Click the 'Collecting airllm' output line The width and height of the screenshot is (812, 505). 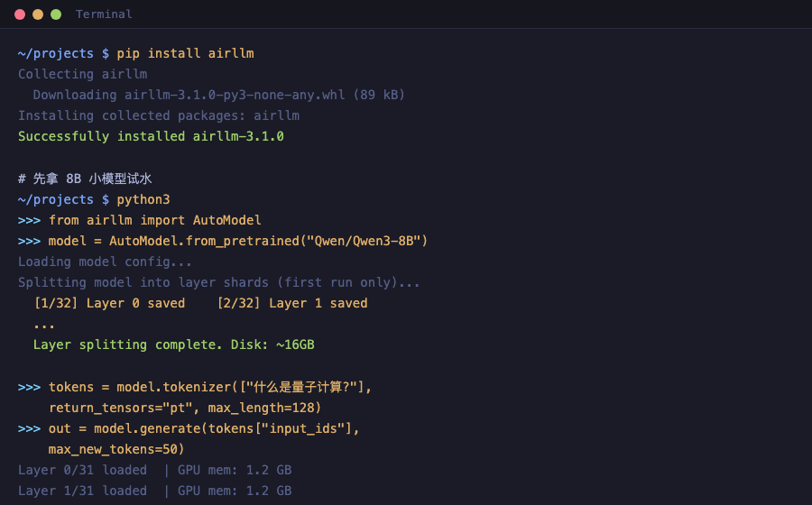coord(83,74)
